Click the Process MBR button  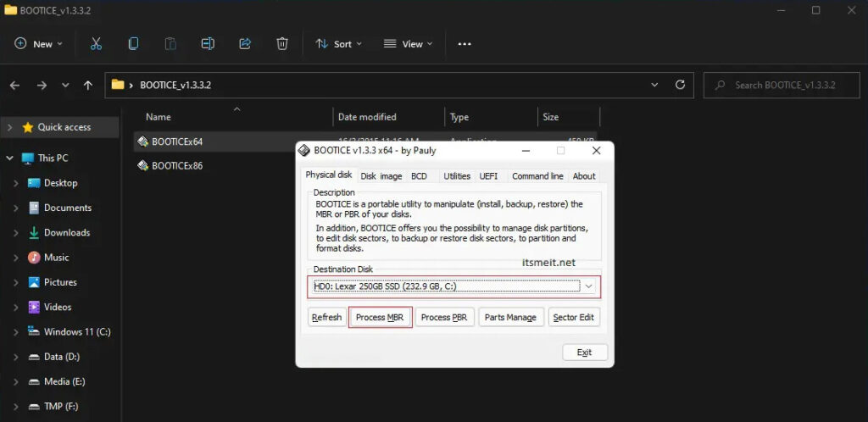pos(380,317)
